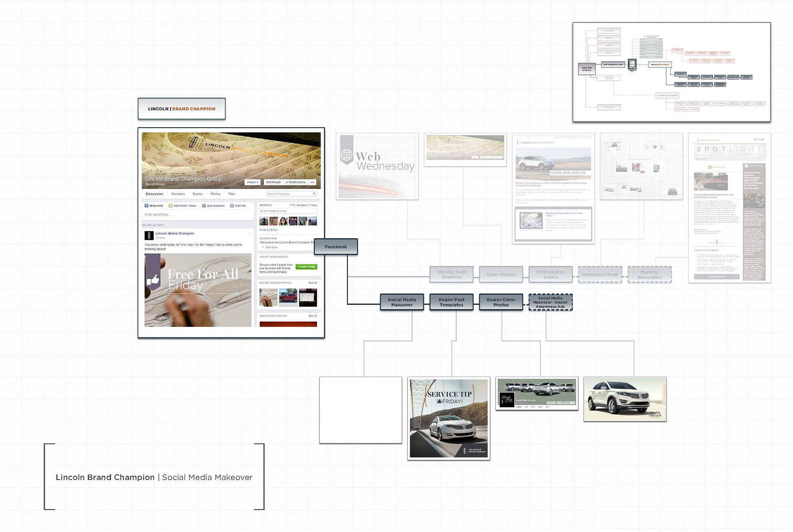This screenshot has height=532, width=793.
Task: Select the Monthly Newsletter node
Action: [x=650, y=275]
